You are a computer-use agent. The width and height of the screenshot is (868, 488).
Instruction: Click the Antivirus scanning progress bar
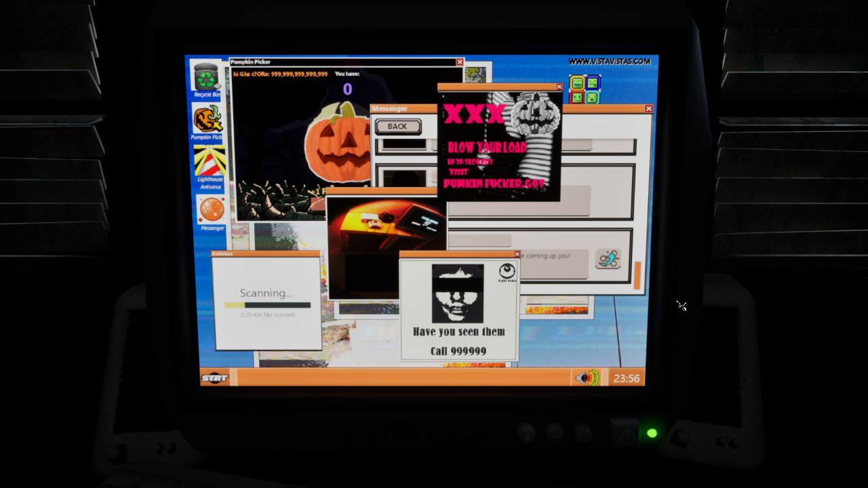point(267,305)
